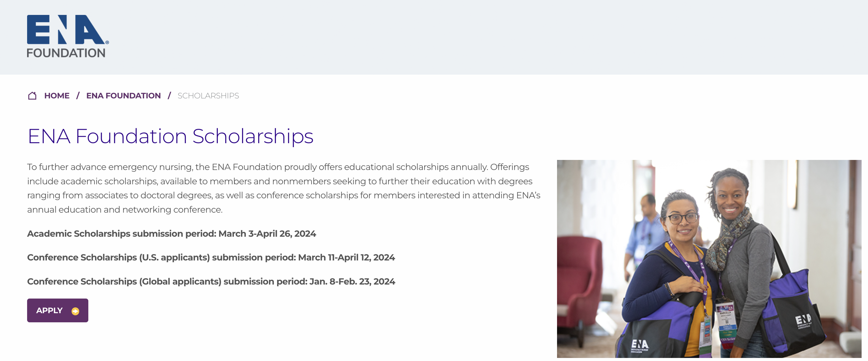Select the phrase annual education and networking conference
The image size is (868, 361).
point(125,209)
